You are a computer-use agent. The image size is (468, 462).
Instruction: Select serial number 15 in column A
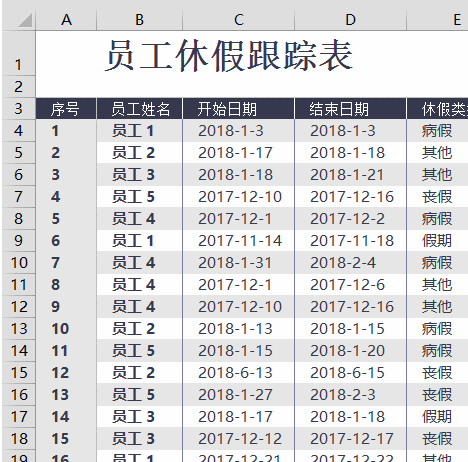66,439
